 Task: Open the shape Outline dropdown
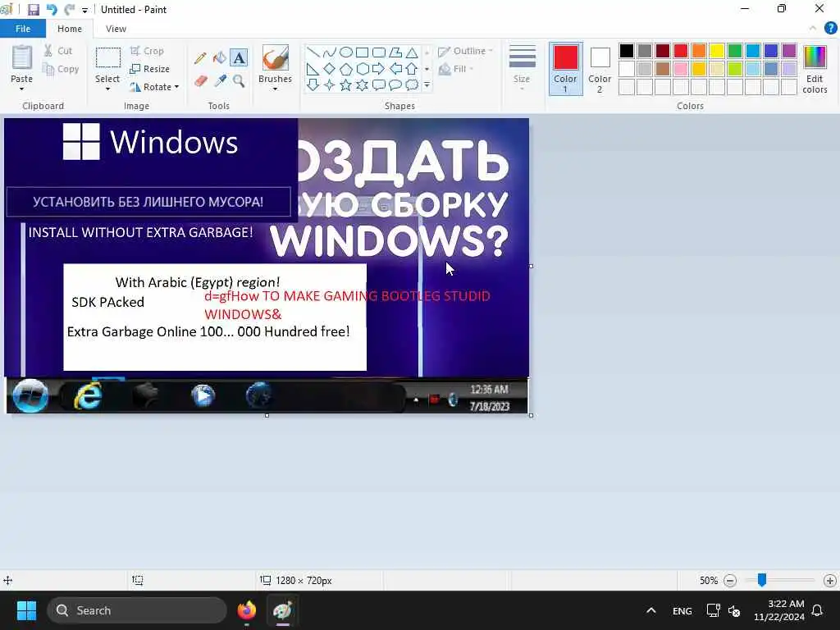point(466,51)
